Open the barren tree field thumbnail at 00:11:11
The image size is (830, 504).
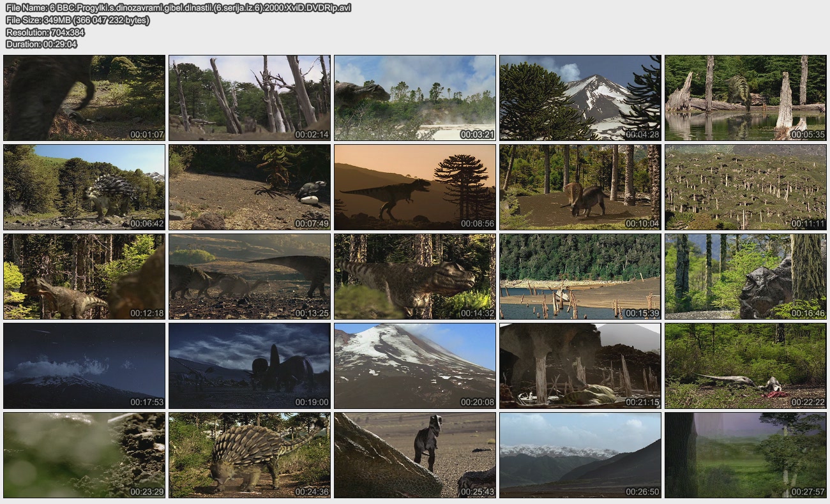(745, 187)
